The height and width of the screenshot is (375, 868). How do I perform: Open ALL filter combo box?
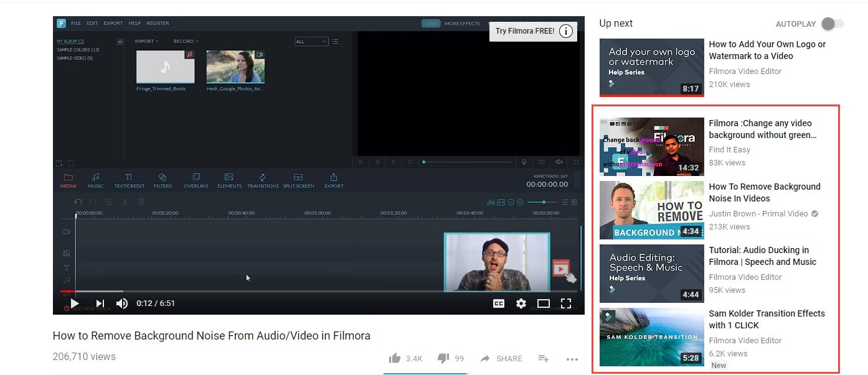click(x=311, y=42)
